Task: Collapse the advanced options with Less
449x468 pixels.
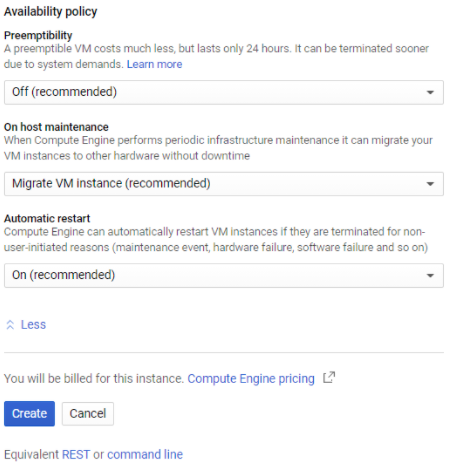Action: coord(33,325)
